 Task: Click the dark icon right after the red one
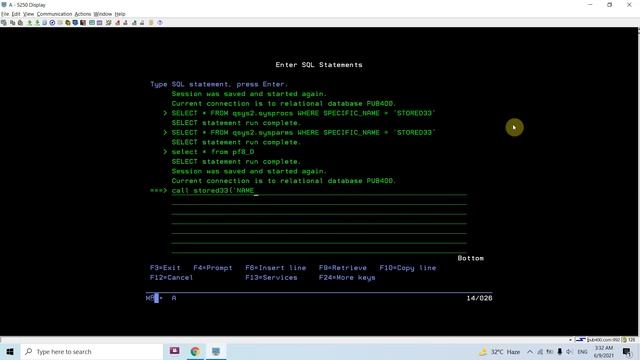click(x=125, y=23)
